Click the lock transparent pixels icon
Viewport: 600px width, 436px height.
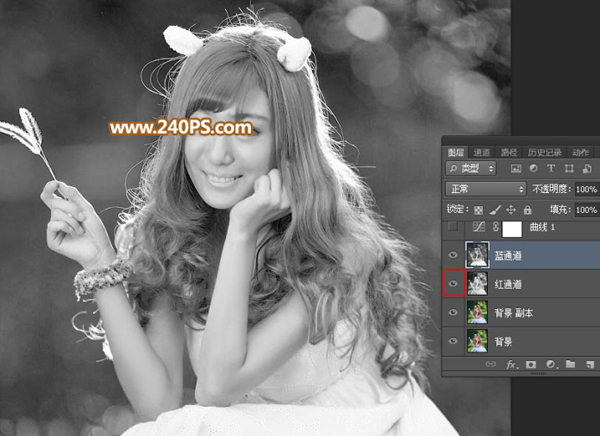[x=476, y=210]
